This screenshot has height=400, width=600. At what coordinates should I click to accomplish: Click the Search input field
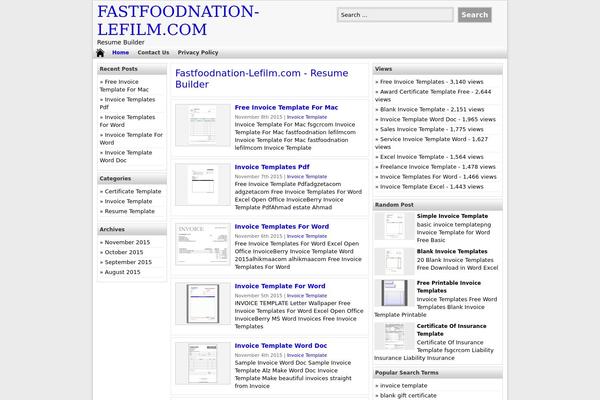(x=395, y=15)
